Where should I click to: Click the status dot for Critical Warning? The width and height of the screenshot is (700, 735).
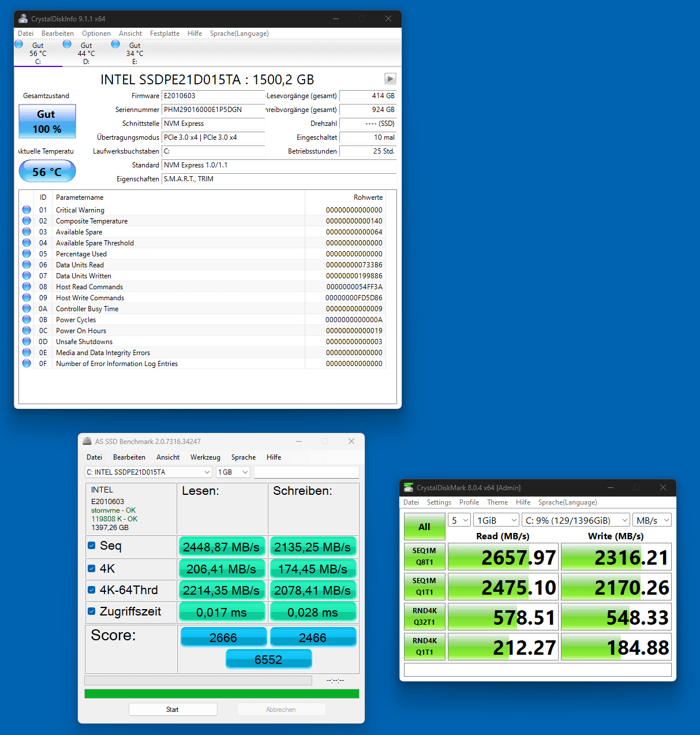[x=27, y=210]
